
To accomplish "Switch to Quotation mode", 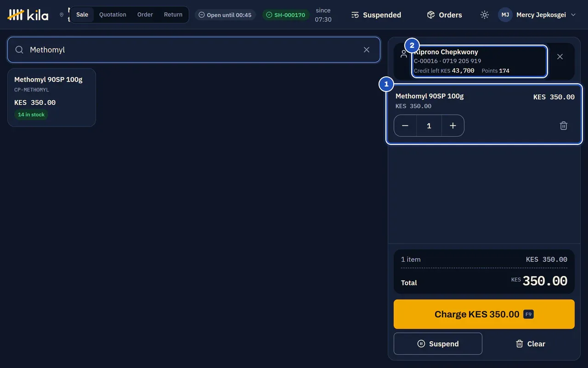I will (x=113, y=15).
